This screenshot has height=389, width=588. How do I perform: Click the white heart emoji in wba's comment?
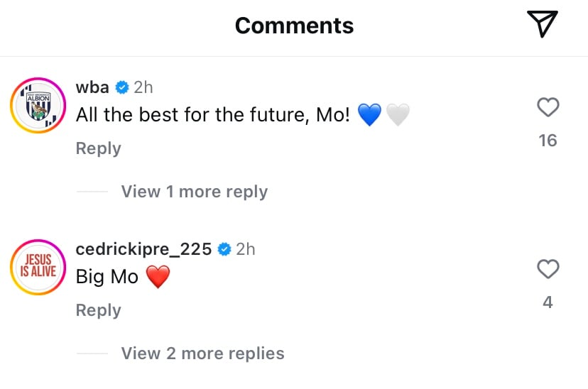point(398,115)
